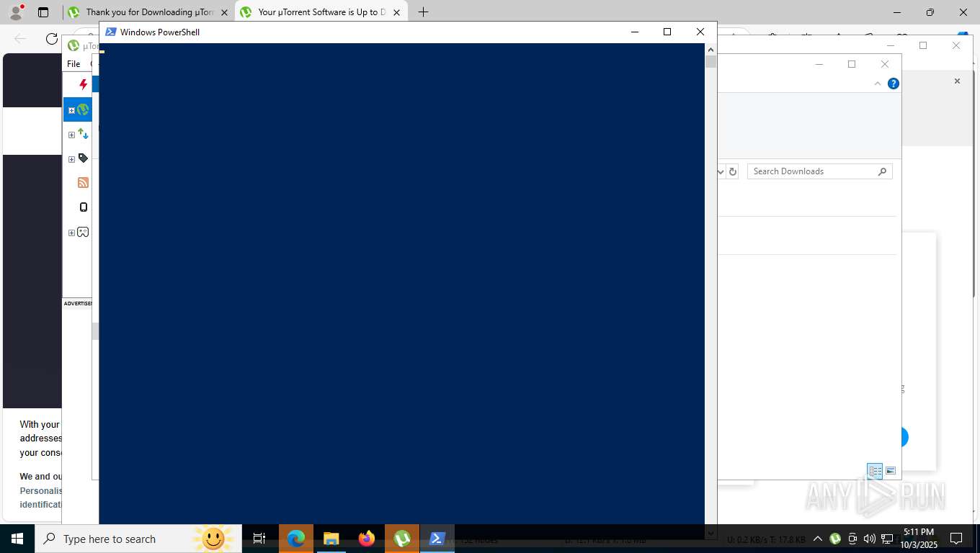Open Microsoft Edge from taskbar
Image resolution: width=980 pixels, height=553 pixels.
[295, 539]
